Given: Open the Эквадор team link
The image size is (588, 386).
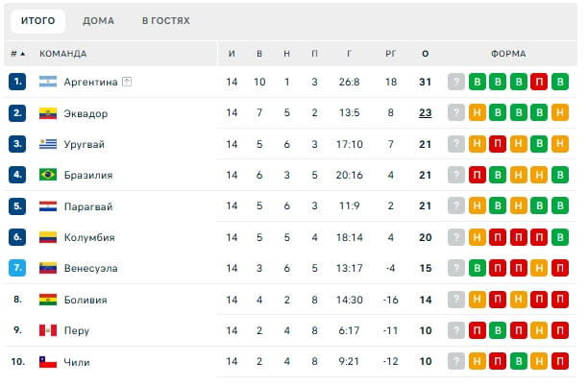Looking at the screenshot, I should pos(86,113).
